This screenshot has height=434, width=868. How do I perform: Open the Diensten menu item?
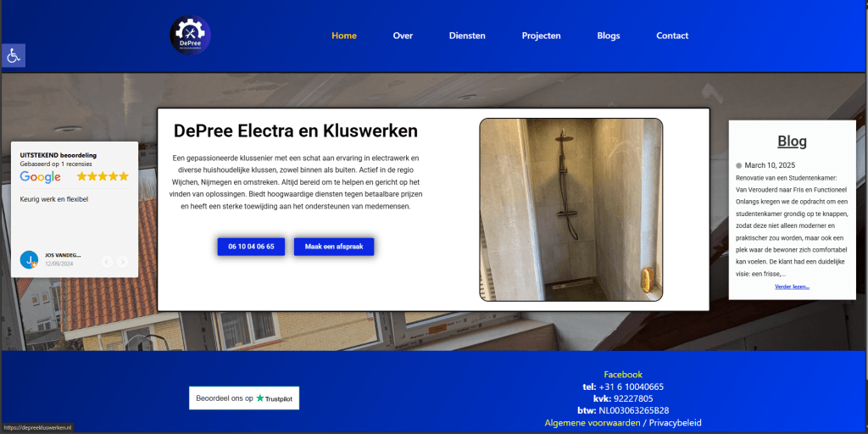tap(467, 36)
